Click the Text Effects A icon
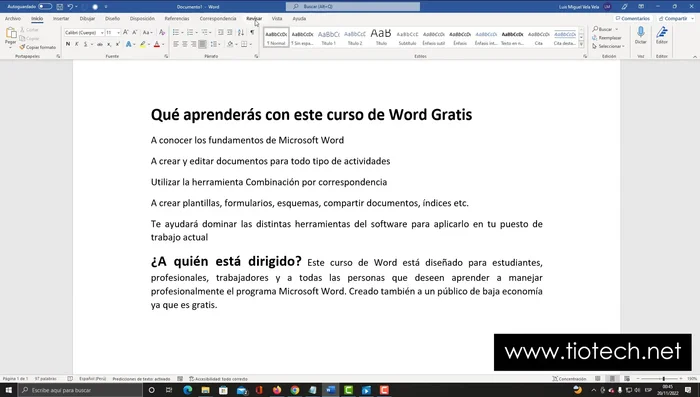The width and height of the screenshot is (700, 397). (x=129, y=44)
